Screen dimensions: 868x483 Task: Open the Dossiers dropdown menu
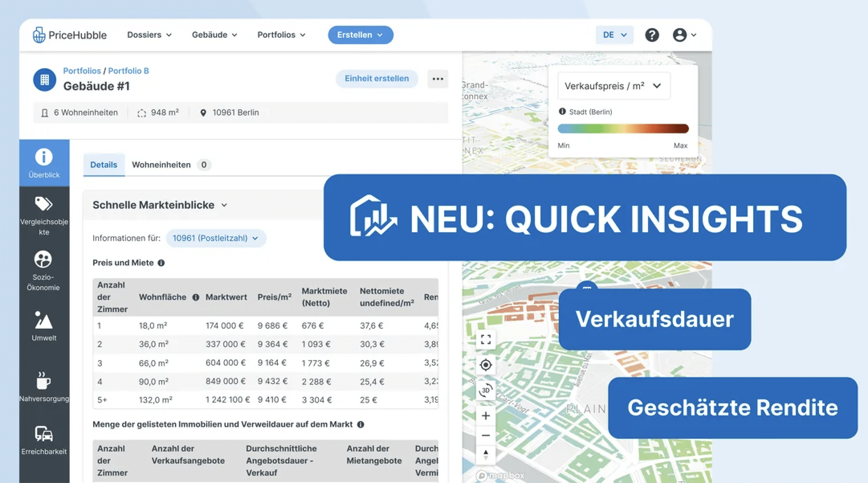click(x=149, y=35)
